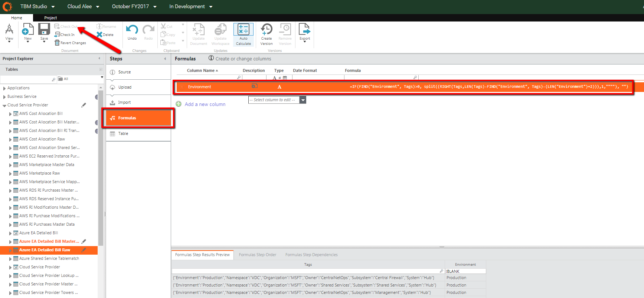Click the Apptio logo icon
The image size is (644, 298).
tap(7, 7)
